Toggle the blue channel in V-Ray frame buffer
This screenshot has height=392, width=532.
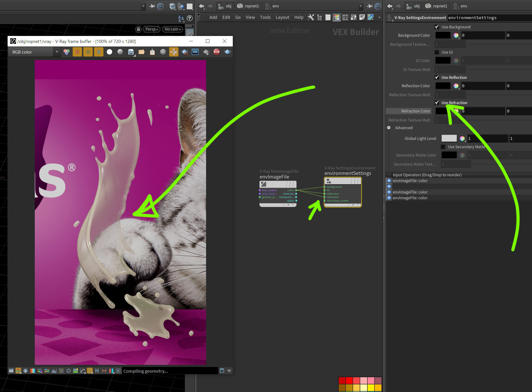point(99,52)
